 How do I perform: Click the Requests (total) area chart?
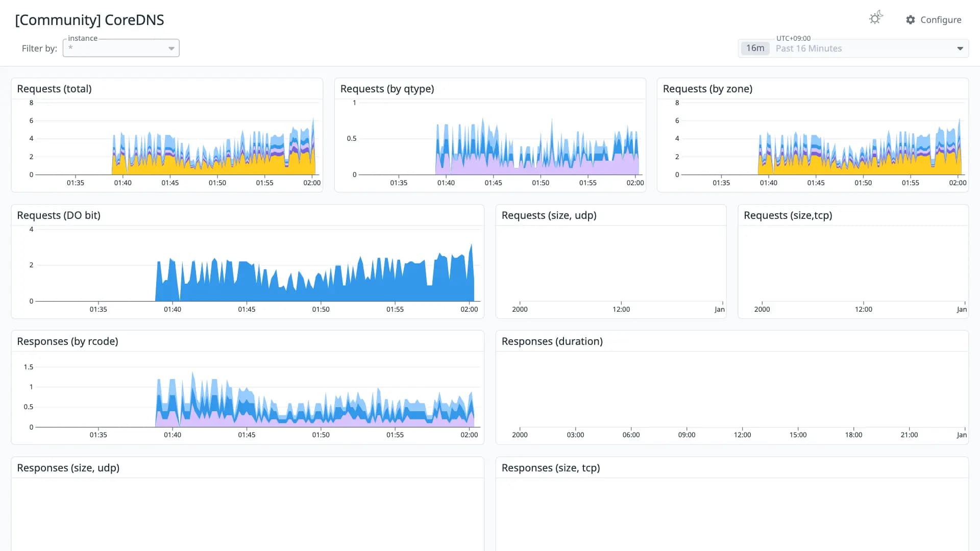(x=176, y=139)
